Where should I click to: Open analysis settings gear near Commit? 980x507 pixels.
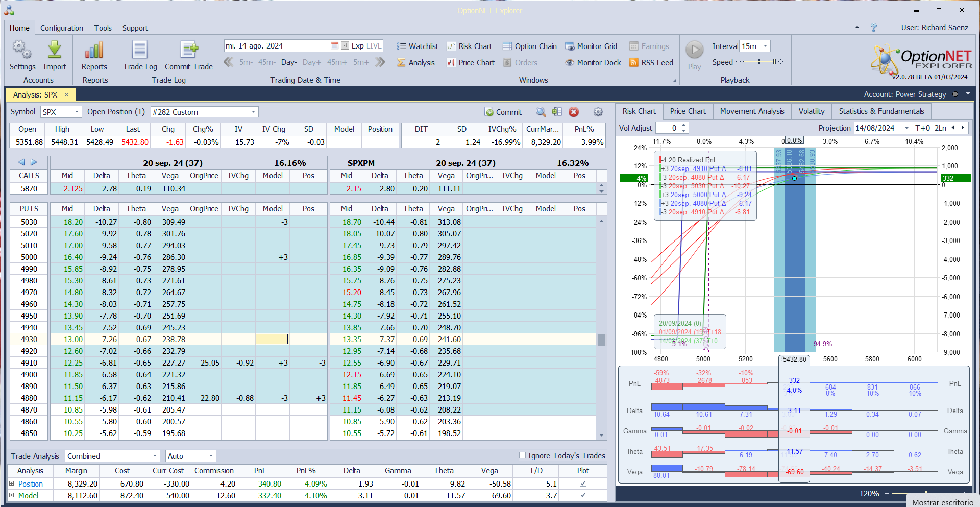(x=598, y=112)
